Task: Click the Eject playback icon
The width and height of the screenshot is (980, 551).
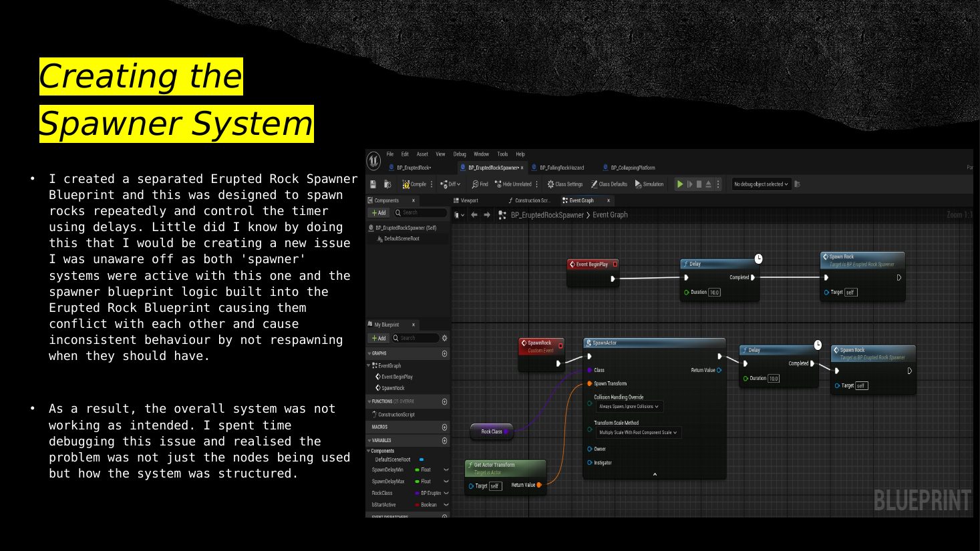Action: (x=709, y=184)
